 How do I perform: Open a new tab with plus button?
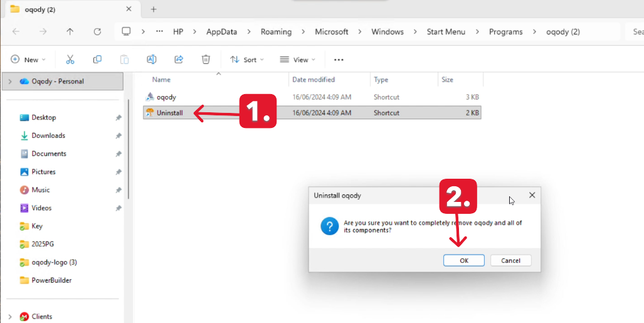tap(154, 9)
